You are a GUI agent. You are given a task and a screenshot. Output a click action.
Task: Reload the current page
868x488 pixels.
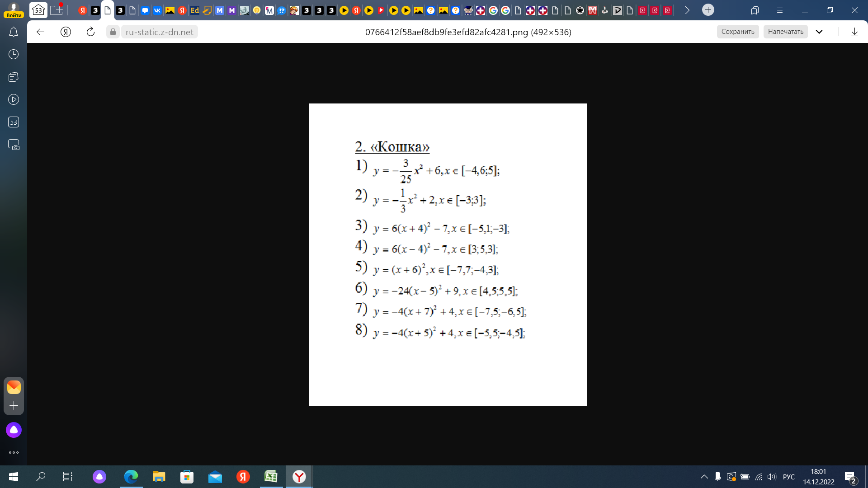pyautogui.click(x=90, y=32)
